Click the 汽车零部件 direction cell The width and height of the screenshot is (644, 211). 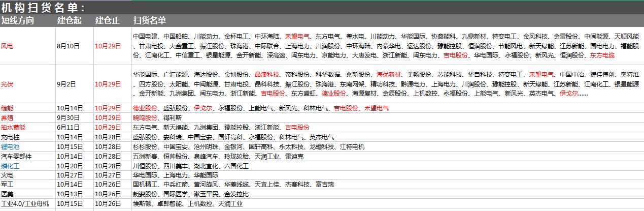click(27, 156)
